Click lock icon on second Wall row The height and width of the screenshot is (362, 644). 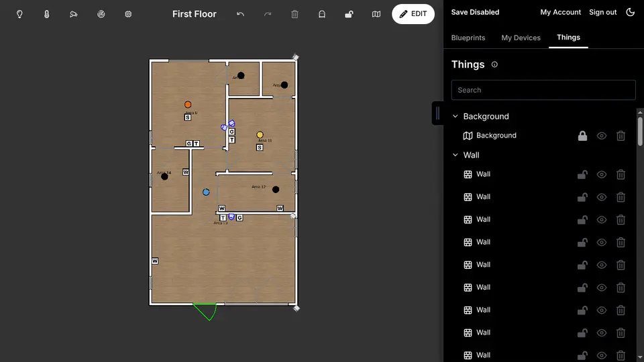[582, 197]
